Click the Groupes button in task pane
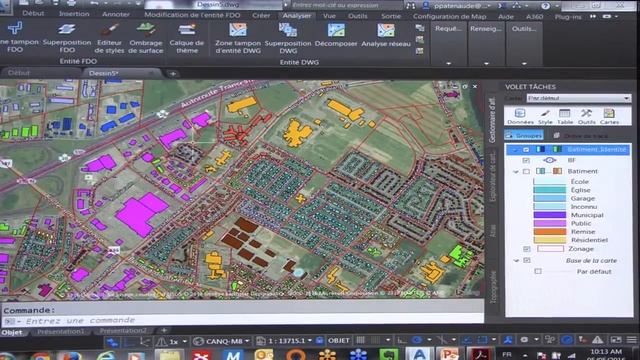 point(524,135)
